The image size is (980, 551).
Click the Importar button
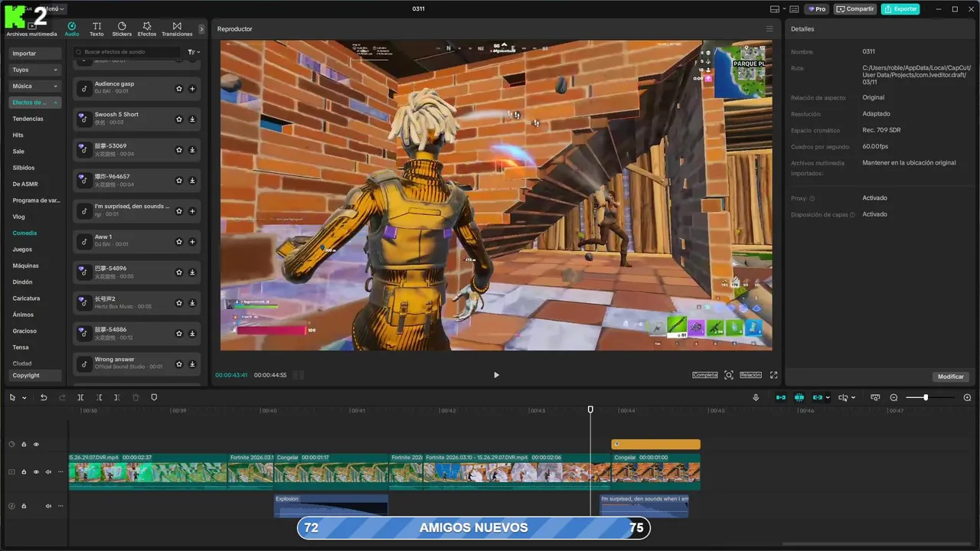tap(34, 54)
